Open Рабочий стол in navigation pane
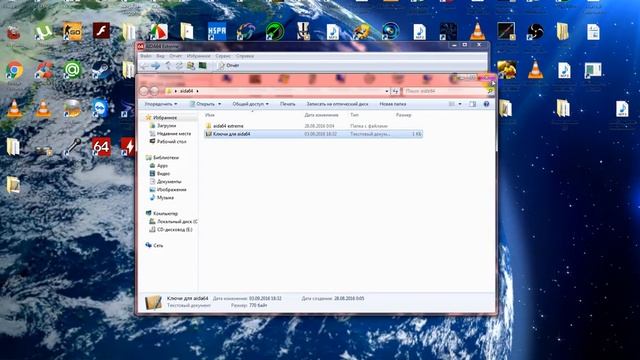 pos(171,142)
